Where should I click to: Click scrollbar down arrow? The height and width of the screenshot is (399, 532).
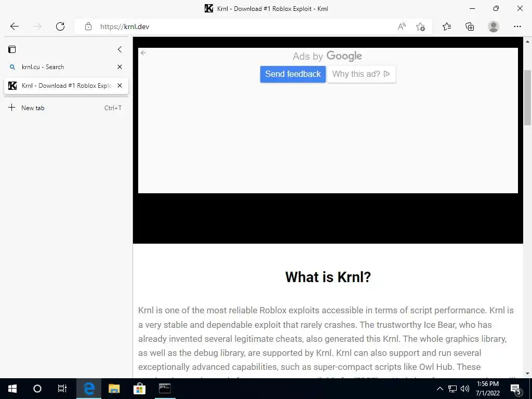pyautogui.click(x=528, y=374)
